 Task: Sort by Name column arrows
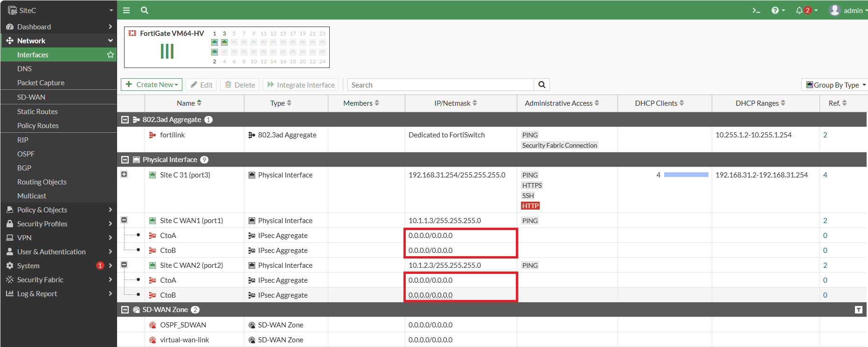(199, 103)
